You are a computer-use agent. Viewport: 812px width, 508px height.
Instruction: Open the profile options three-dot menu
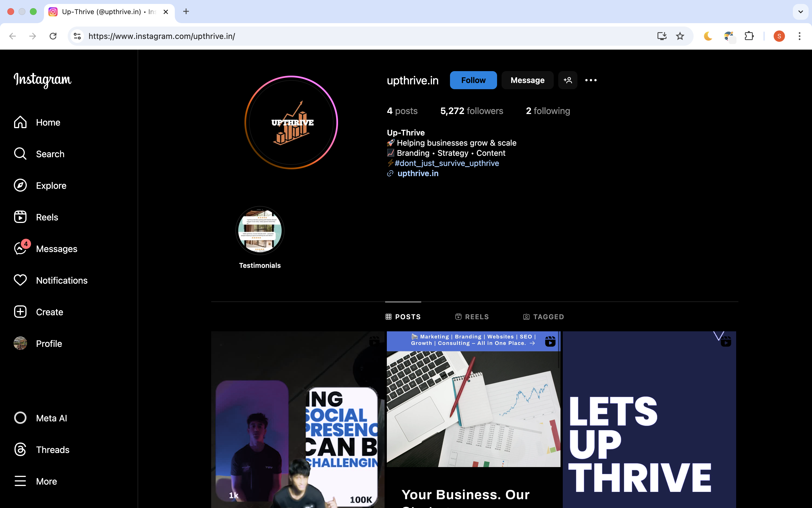[591, 80]
